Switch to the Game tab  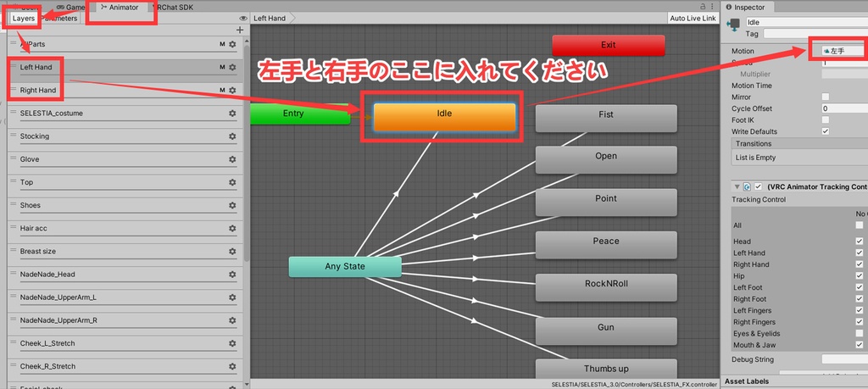point(70,7)
